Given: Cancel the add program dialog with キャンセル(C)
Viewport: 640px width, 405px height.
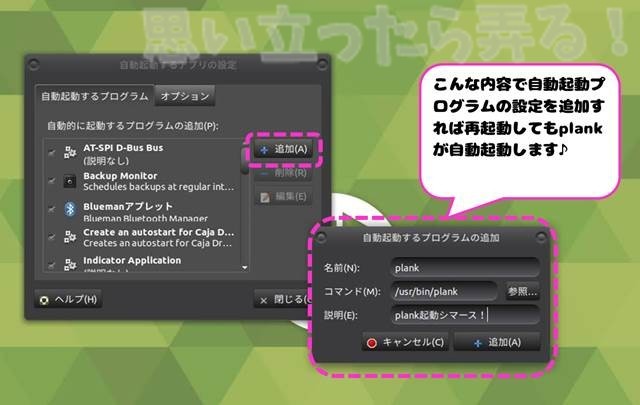Looking at the screenshot, I should coord(405,342).
